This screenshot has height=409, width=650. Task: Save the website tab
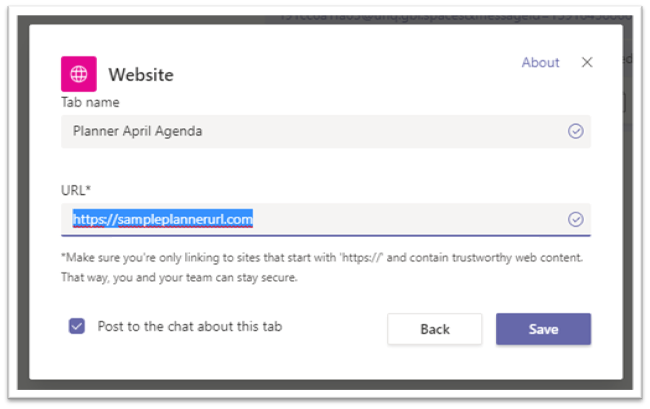(x=543, y=329)
